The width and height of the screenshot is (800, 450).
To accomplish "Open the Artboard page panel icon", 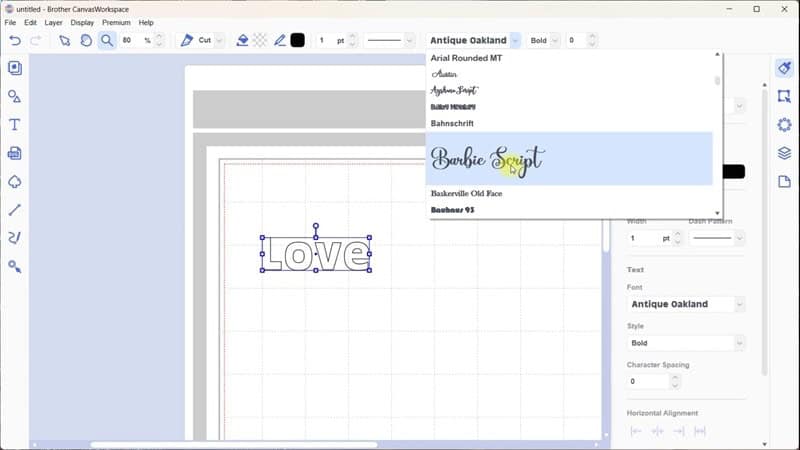I will tap(784, 182).
